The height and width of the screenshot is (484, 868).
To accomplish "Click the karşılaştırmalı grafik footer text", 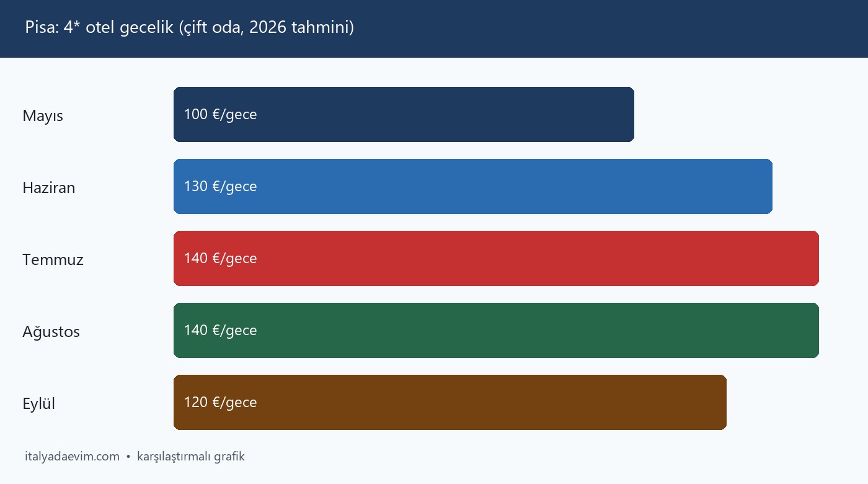I will 191,457.
